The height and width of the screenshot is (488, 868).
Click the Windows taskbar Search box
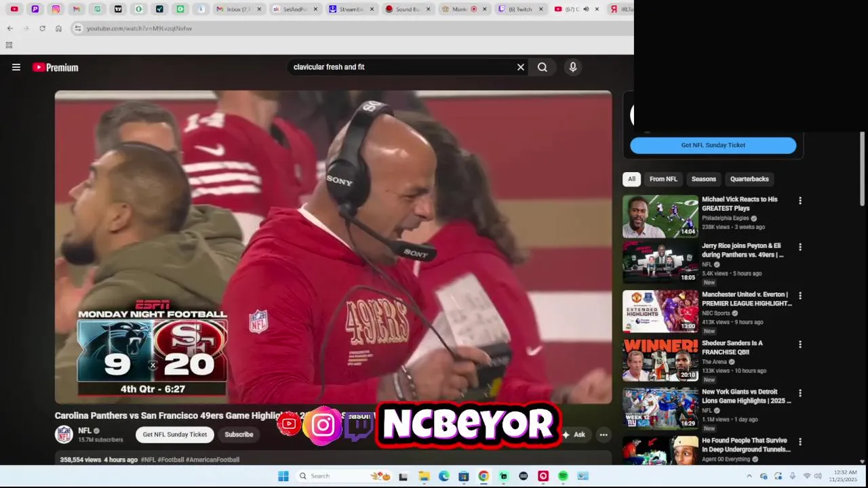[344, 476]
